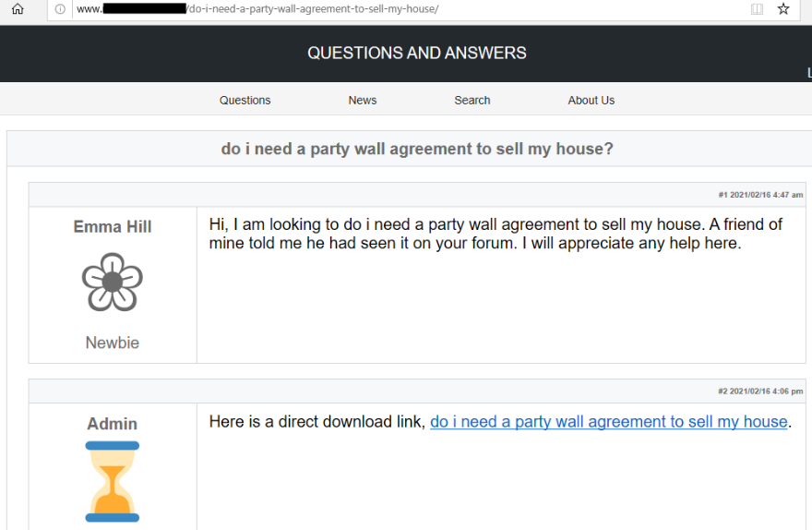Image resolution: width=812 pixels, height=530 pixels.
Task: Click the browser home icon
Action: (18, 9)
